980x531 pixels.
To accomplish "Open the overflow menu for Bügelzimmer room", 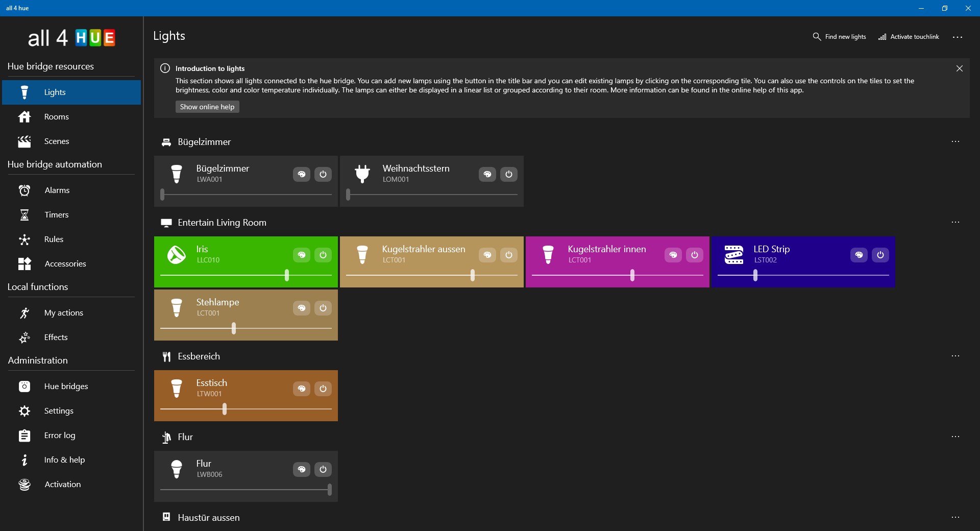I will click(x=955, y=141).
